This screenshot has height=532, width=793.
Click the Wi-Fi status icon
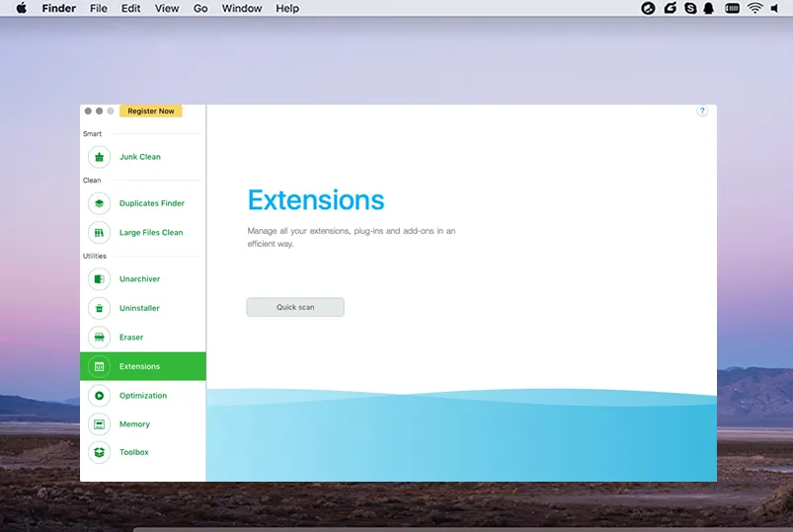(x=754, y=9)
